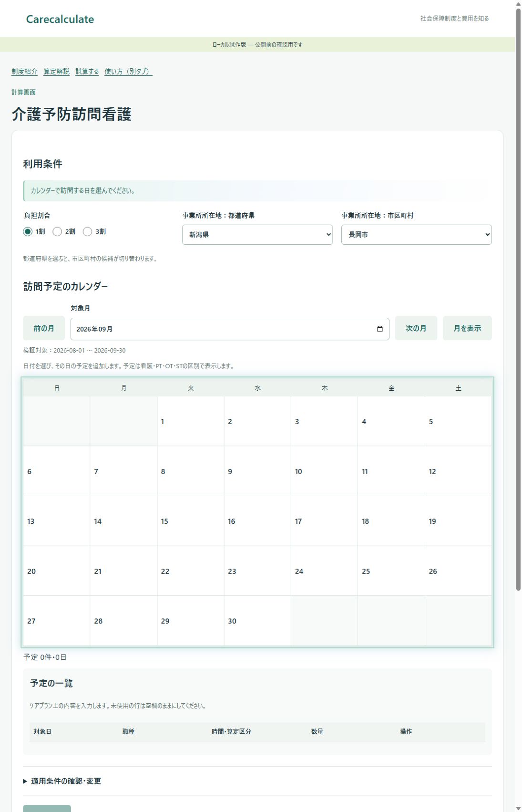
Task: Open 使い方(別タブ) navigation link
Action: tap(128, 72)
